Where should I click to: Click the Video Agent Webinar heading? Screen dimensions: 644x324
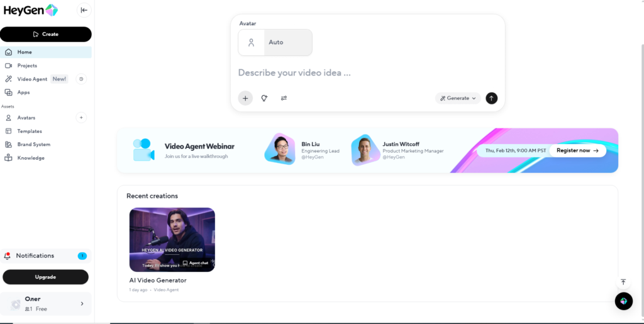pos(199,146)
